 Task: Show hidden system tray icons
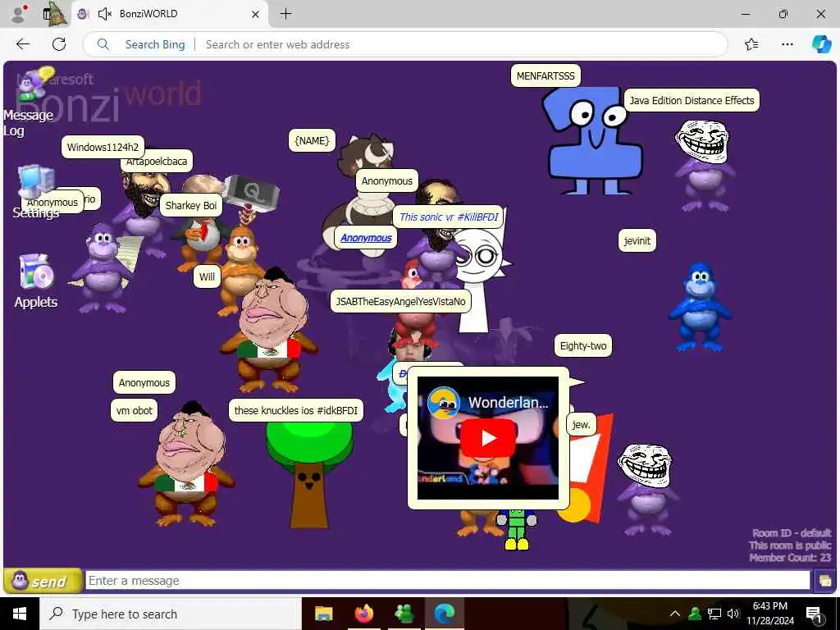tap(675, 614)
